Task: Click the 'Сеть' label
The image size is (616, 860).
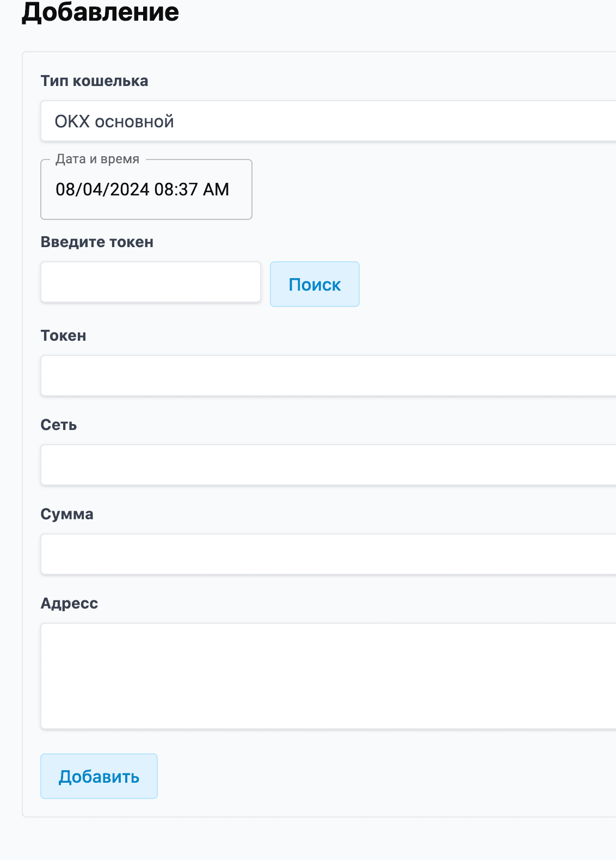Action: pyautogui.click(x=59, y=425)
